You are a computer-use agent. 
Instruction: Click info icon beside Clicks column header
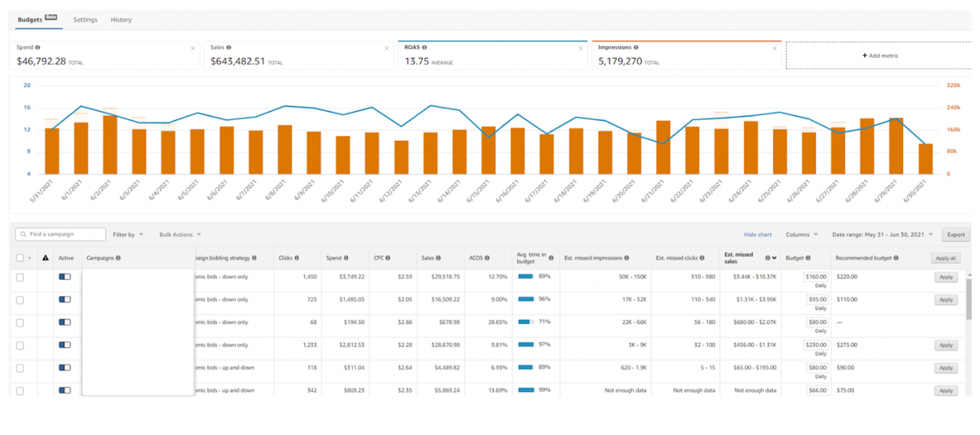[x=297, y=258]
